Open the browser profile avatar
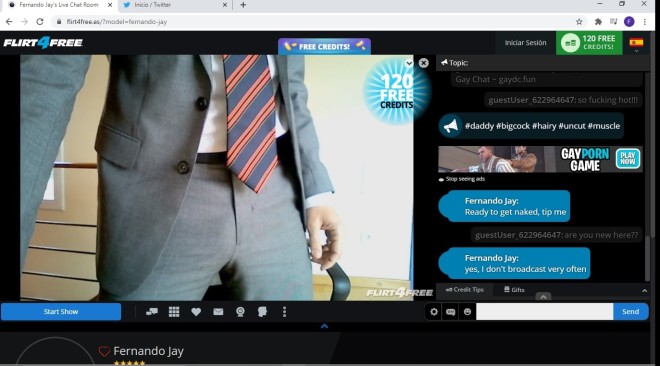The height and width of the screenshot is (366, 660). (x=629, y=21)
